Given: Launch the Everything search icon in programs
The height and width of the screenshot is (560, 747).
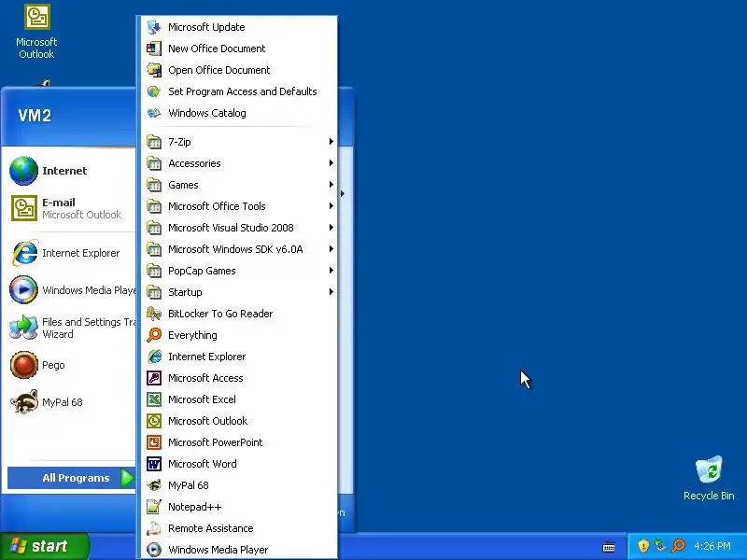Looking at the screenshot, I should 154,335.
